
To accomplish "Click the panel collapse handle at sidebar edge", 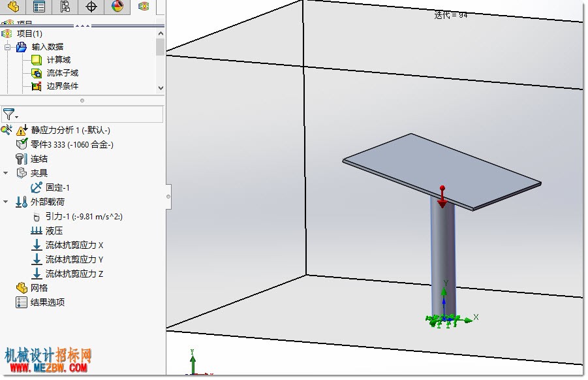I will (x=168, y=197).
